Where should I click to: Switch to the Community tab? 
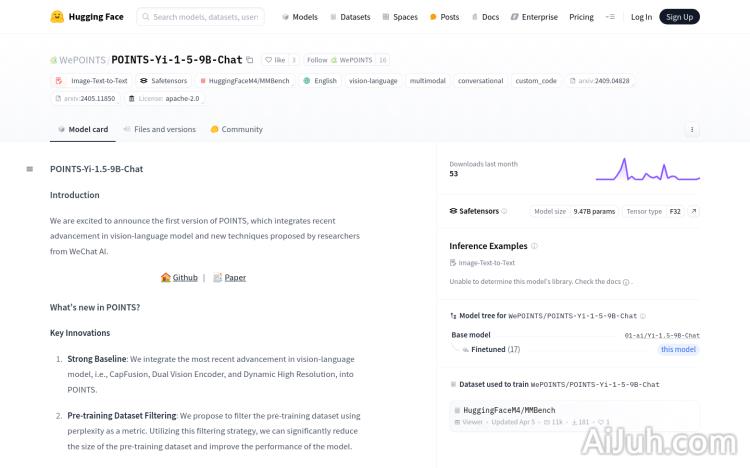237,129
